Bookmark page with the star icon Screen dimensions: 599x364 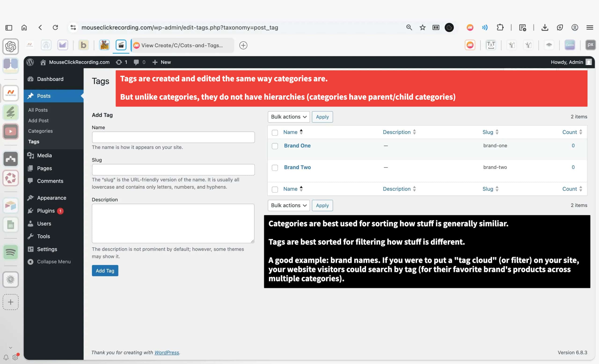[423, 27]
